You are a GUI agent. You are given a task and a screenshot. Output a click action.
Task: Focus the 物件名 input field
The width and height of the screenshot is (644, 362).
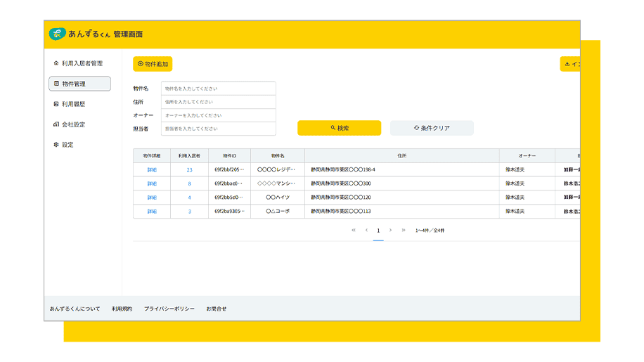219,89
